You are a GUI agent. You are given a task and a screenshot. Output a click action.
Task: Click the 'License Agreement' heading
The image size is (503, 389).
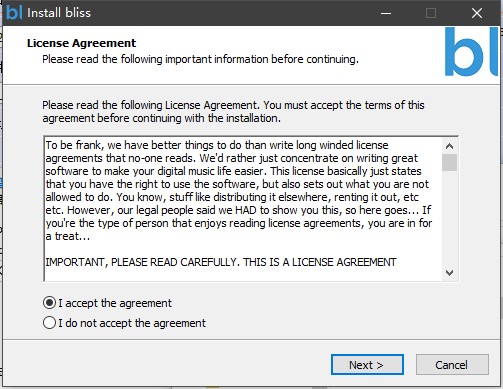tap(82, 43)
